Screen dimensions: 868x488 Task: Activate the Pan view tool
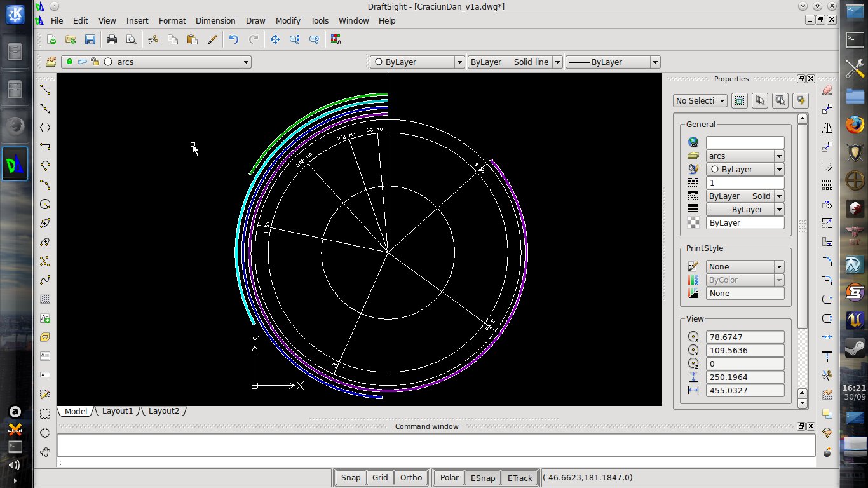click(x=275, y=39)
